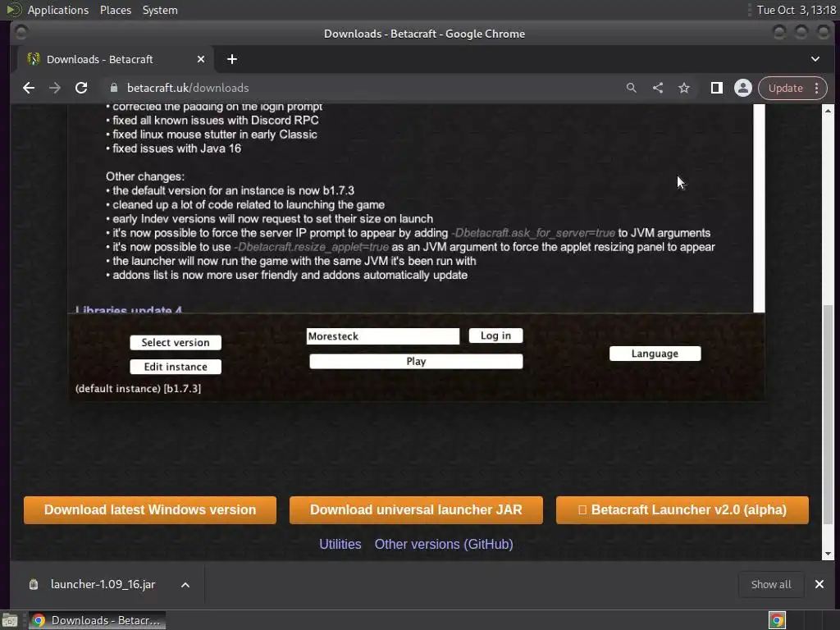Click the page scrollbar down arrow
Image resolution: width=840 pixels, height=630 pixels.
click(x=829, y=554)
